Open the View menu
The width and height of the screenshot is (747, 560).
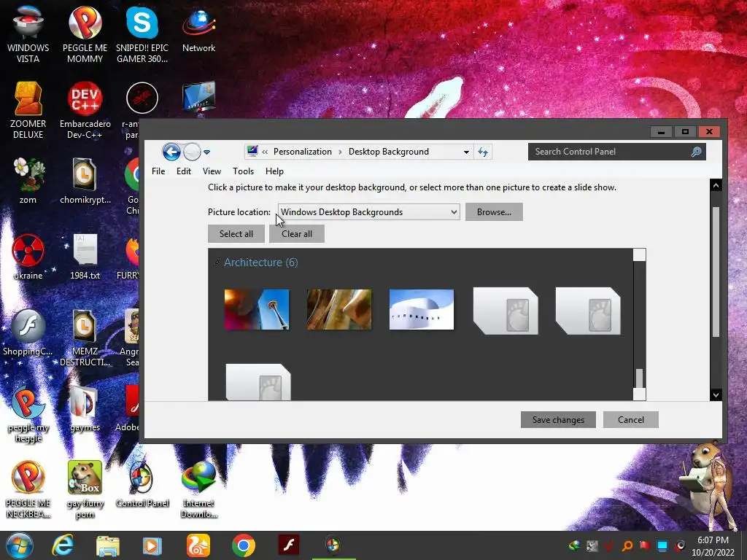[x=212, y=171]
